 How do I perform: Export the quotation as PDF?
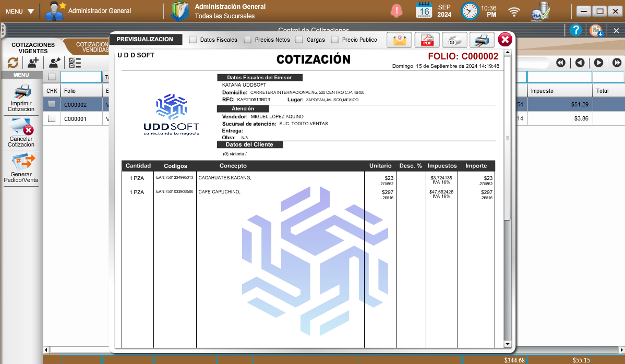point(427,40)
